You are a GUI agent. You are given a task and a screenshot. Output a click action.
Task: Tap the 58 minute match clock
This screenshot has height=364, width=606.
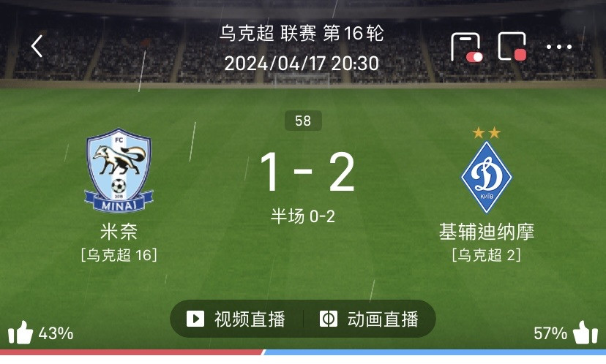(303, 121)
